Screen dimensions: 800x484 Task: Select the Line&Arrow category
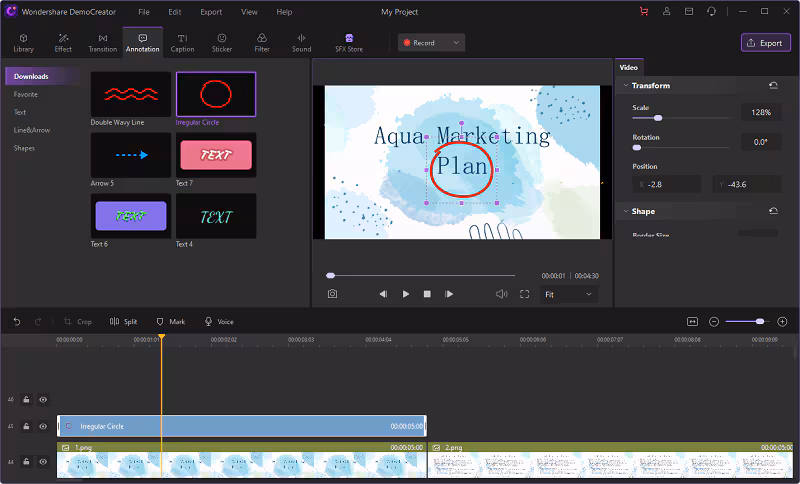point(32,130)
